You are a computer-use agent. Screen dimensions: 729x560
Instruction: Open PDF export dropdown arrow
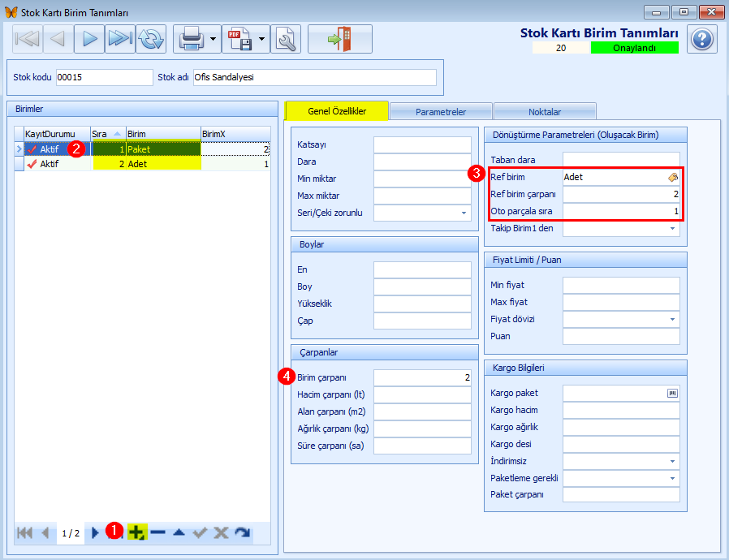261,39
